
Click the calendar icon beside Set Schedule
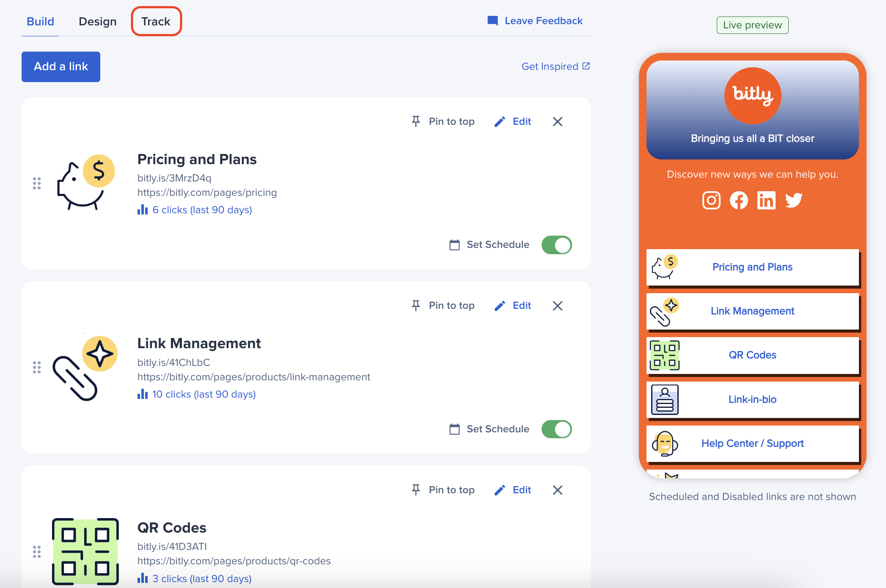pyautogui.click(x=454, y=245)
